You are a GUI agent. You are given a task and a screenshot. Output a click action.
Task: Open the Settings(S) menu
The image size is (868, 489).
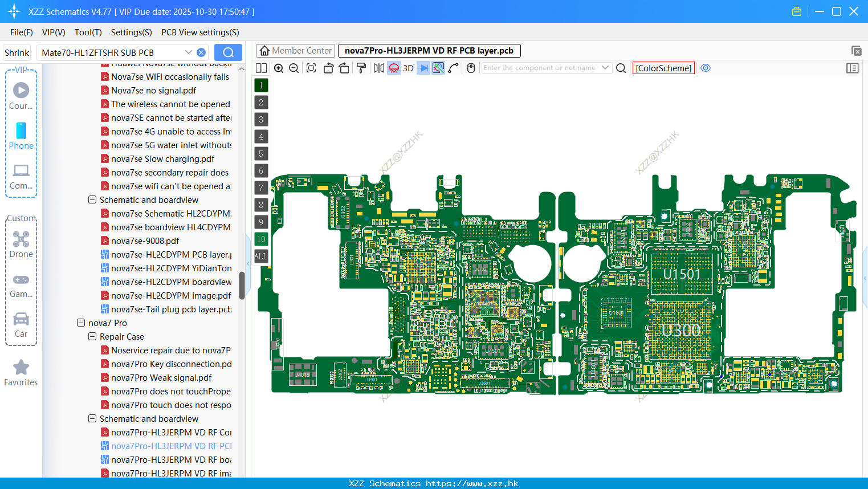coord(132,32)
